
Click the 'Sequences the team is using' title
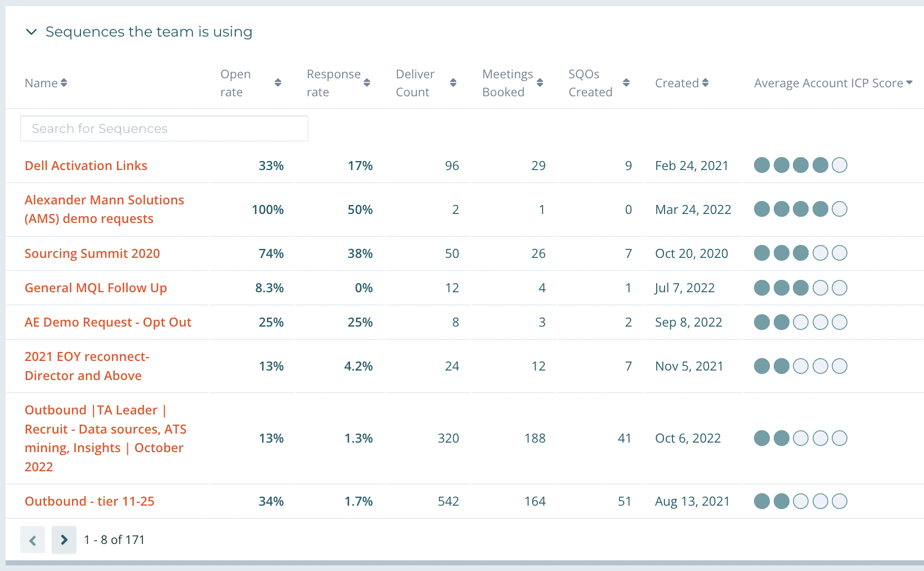click(x=149, y=32)
